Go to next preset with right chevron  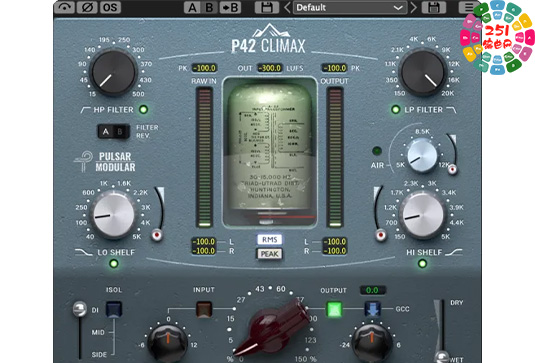tap(414, 8)
